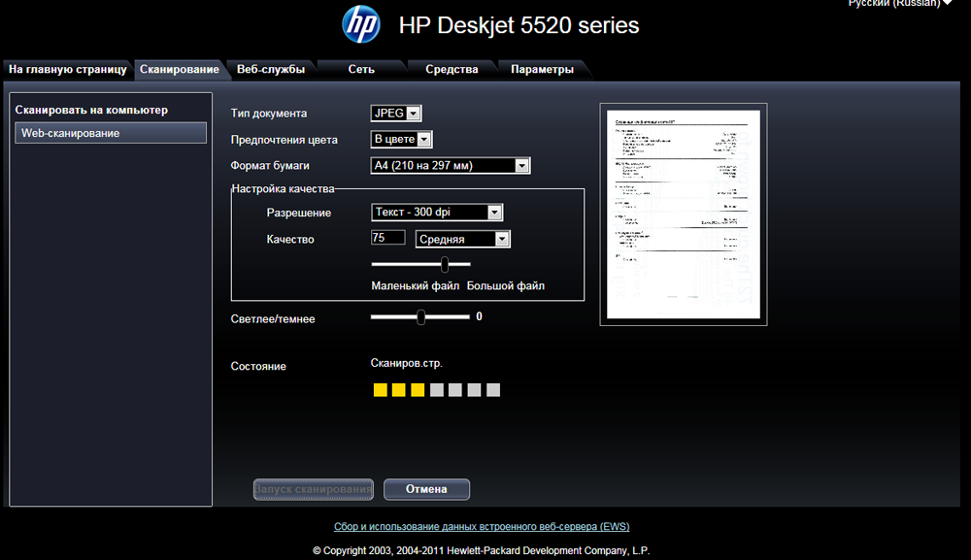Image resolution: width=971 pixels, height=560 pixels.
Task: Open the Средства tab
Action: tap(452, 69)
